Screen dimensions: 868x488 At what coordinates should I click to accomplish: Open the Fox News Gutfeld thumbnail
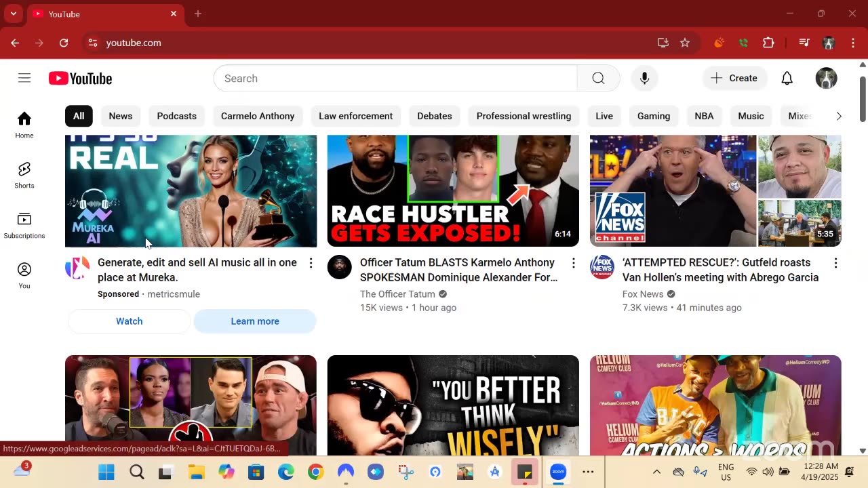[x=715, y=190]
